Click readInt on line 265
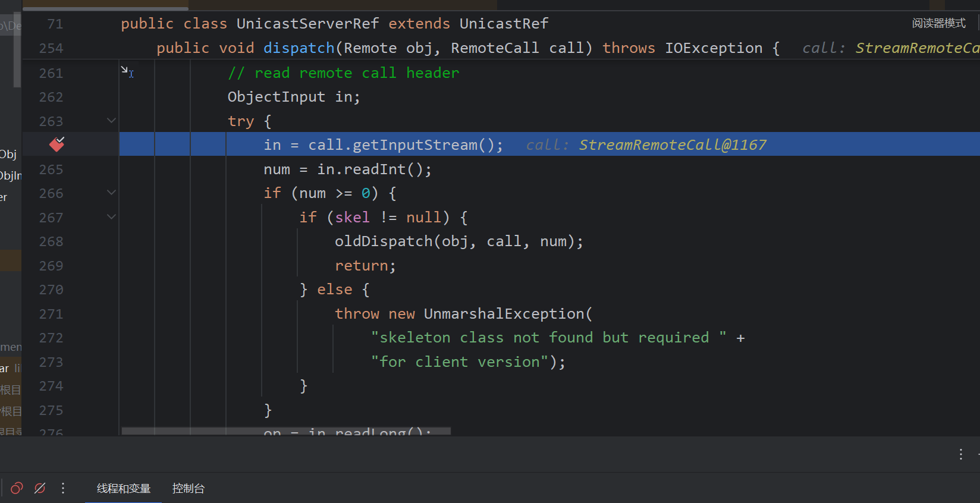This screenshot has height=503, width=980. 375,169
